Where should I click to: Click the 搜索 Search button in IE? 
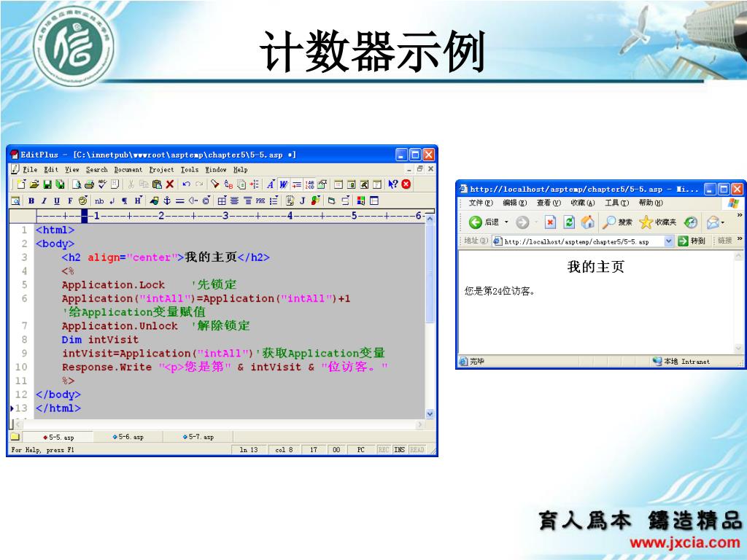click(x=617, y=222)
